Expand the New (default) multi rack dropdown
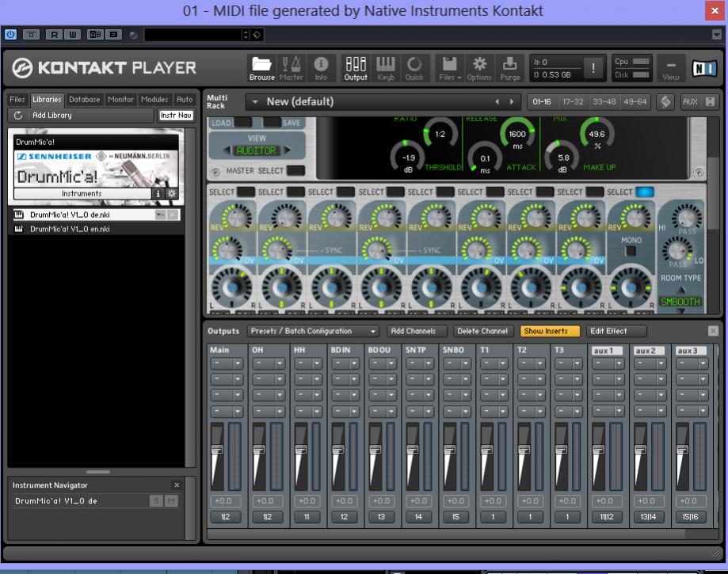Viewport: 728px width, 574px height. point(254,101)
